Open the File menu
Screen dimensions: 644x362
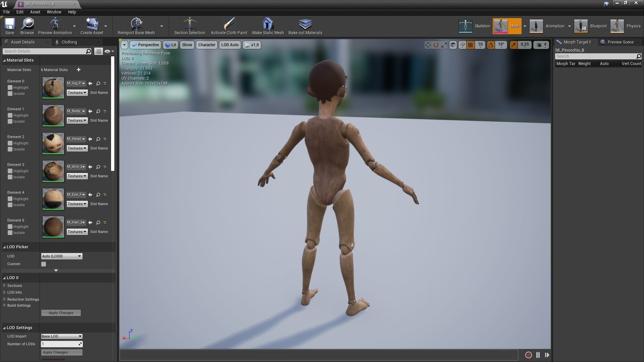click(x=6, y=12)
